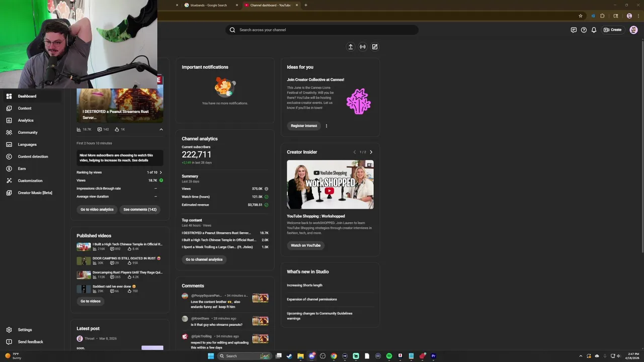Viewport: 644px width, 362px height.
Task: Open a new browser tab
Action: click(306, 5)
